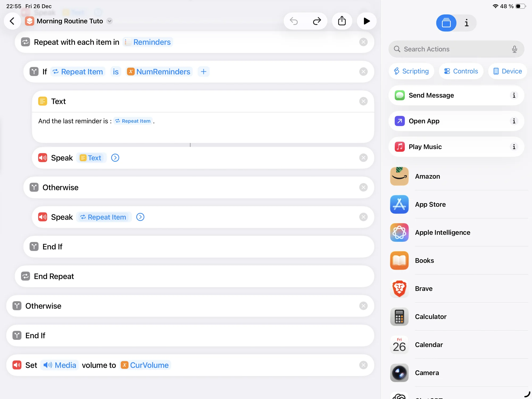Click the undo arrow icon

click(x=294, y=21)
